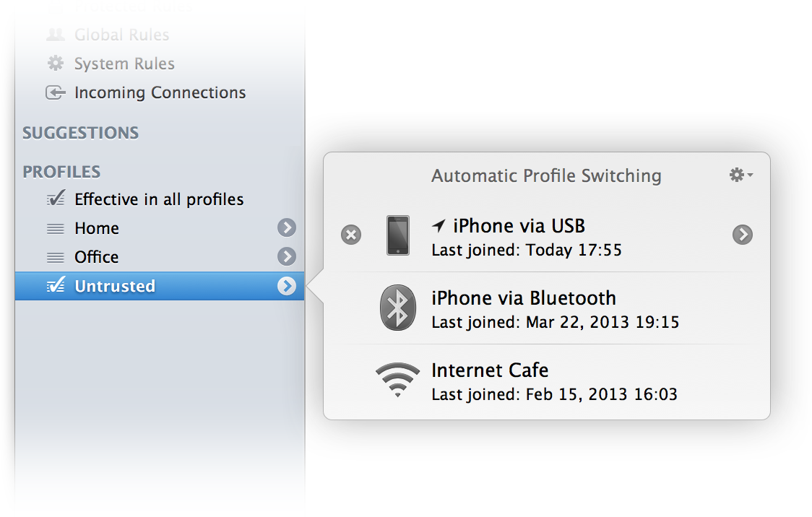Toggle the Untrusted profile checkmark icon
812x517 pixels.
point(56,286)
